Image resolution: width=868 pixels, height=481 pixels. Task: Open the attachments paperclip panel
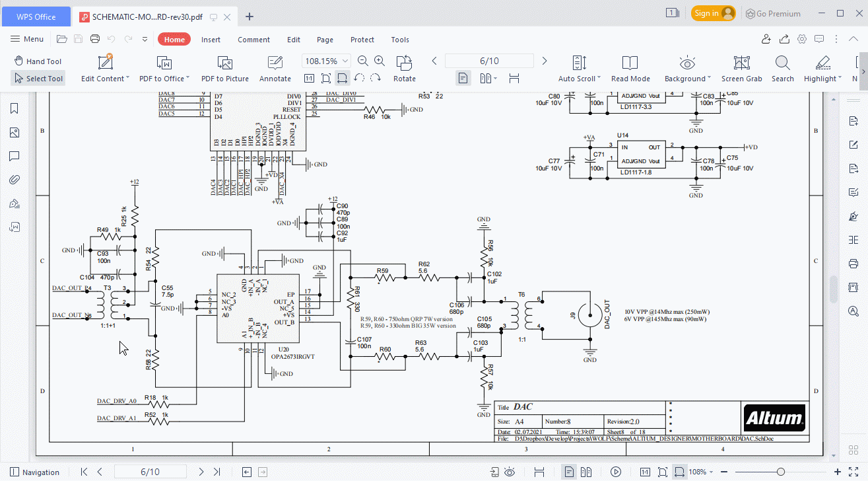(14, 180)
